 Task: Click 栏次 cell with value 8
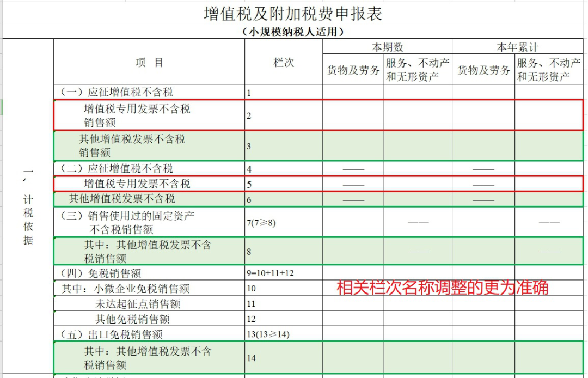coord(284,251)
